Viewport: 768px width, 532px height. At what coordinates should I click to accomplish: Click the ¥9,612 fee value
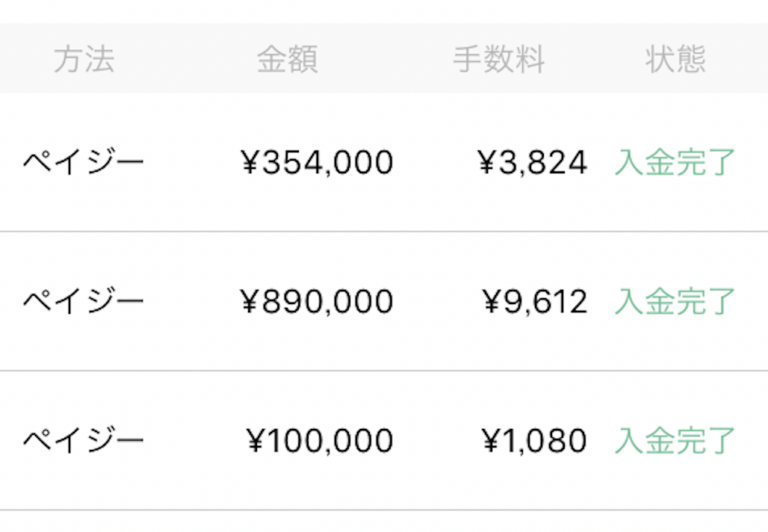[x=535, y=301]
